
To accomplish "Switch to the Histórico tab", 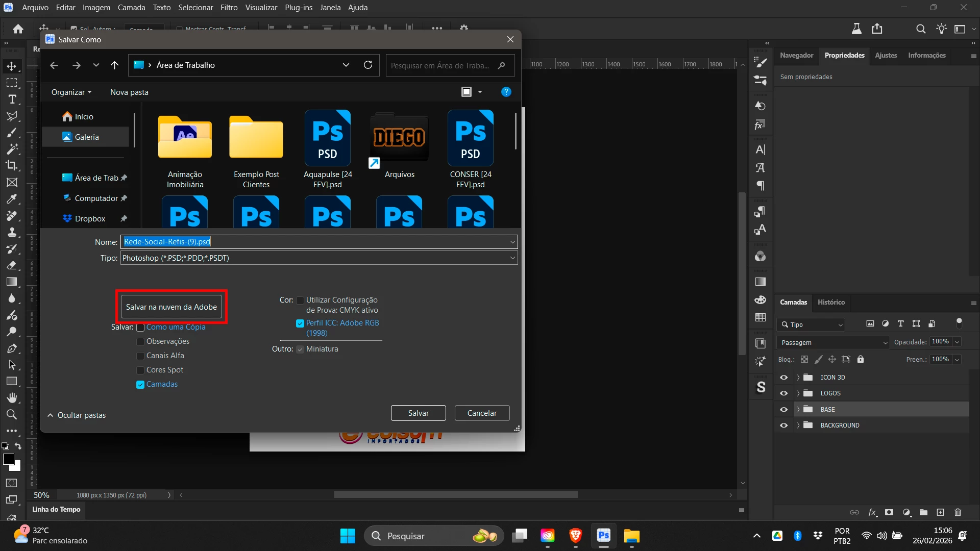I will 831,302.
